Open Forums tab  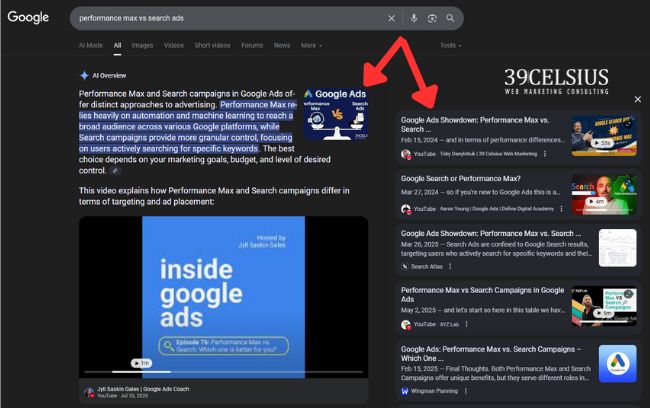click(252, 45)
